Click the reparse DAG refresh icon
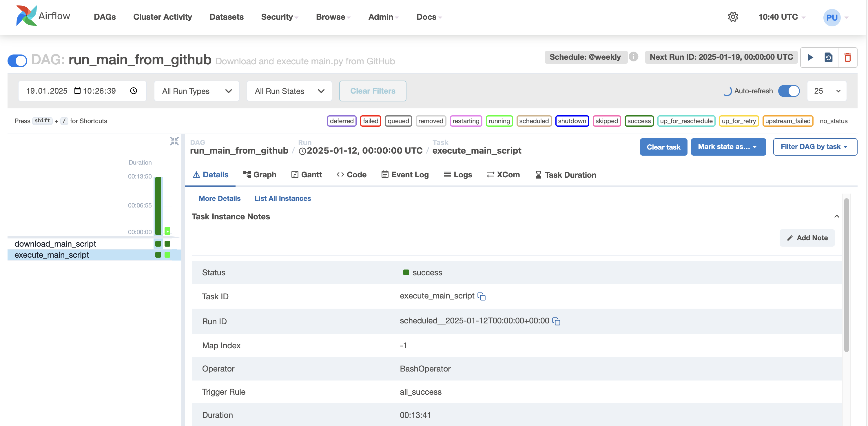This screenshot has height=426, width=868. [829, 58]
